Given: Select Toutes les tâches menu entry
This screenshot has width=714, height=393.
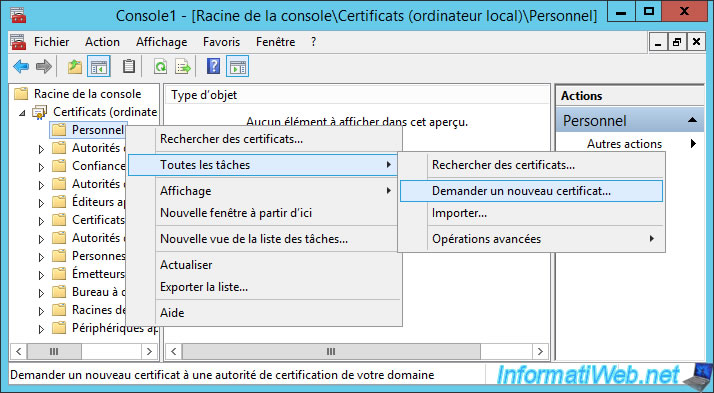Looking at the screenshot, I should (264, 165).
